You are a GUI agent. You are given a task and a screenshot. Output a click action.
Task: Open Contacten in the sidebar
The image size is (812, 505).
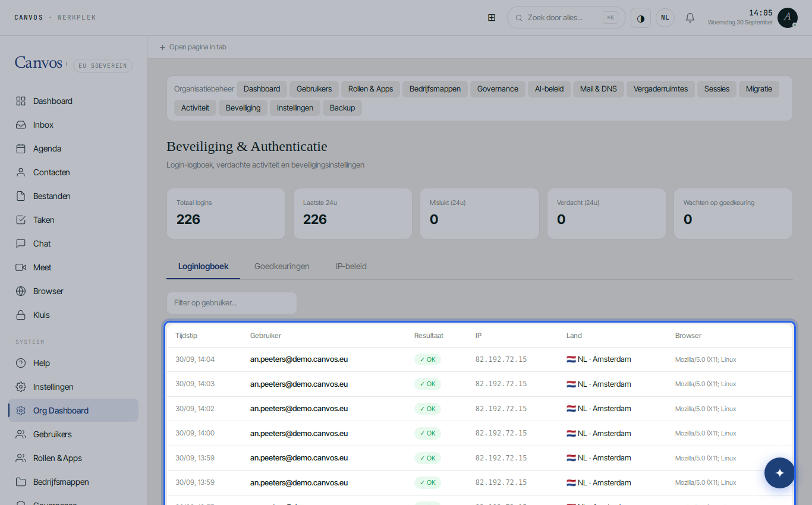[74, 172]
